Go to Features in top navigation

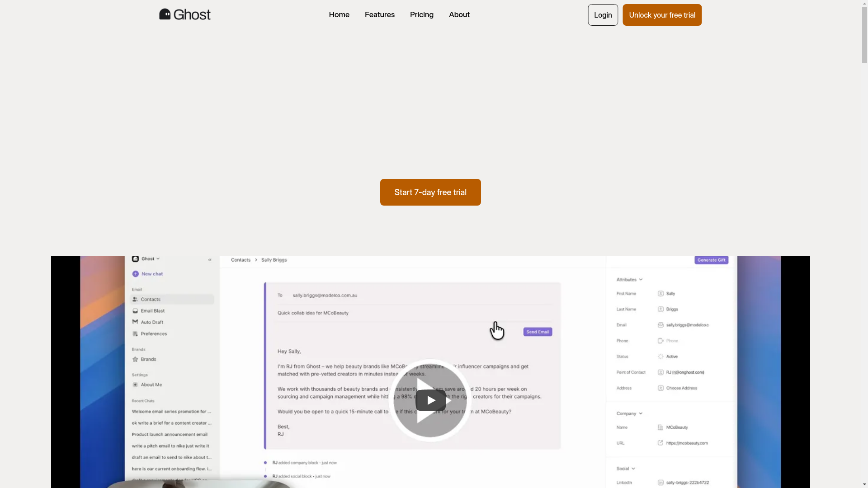coord(380,14)
